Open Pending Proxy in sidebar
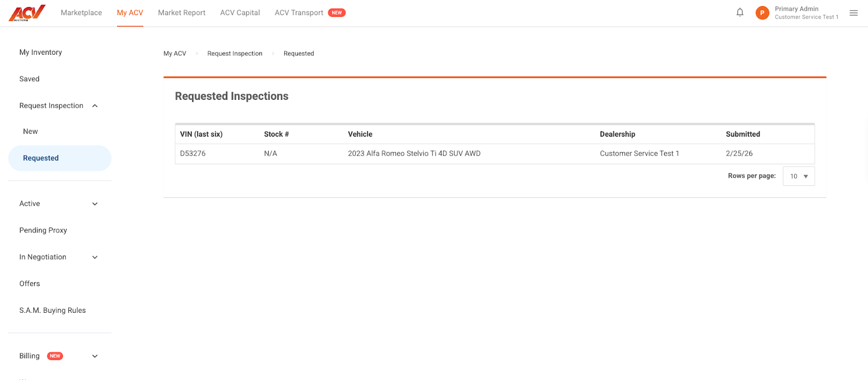 click(43, 230)
